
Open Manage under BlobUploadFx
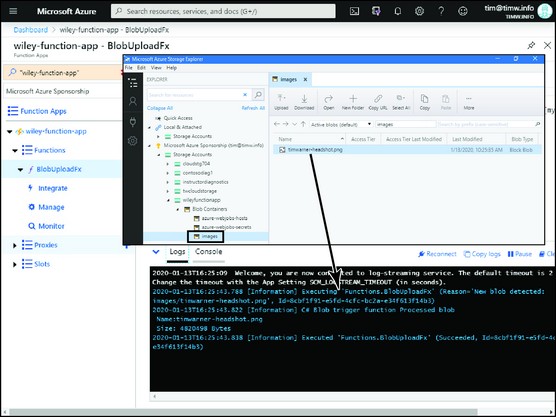pyautogui.click(x=51, y=207)
